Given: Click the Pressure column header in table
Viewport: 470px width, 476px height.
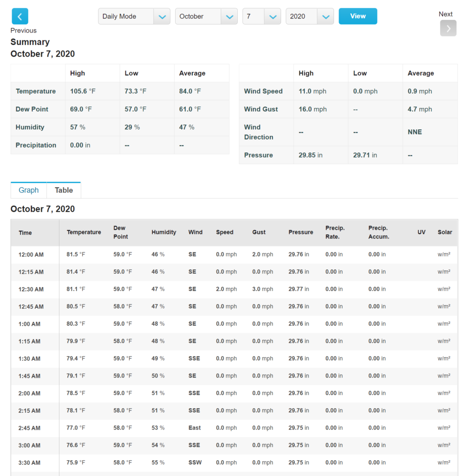Looking at the screenshot, I should click(300, 232).
